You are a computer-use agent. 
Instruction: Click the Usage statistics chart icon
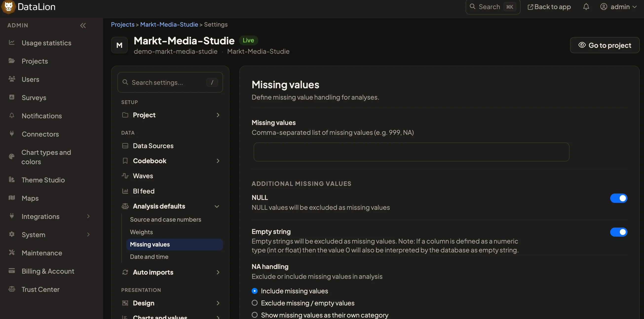12,43
